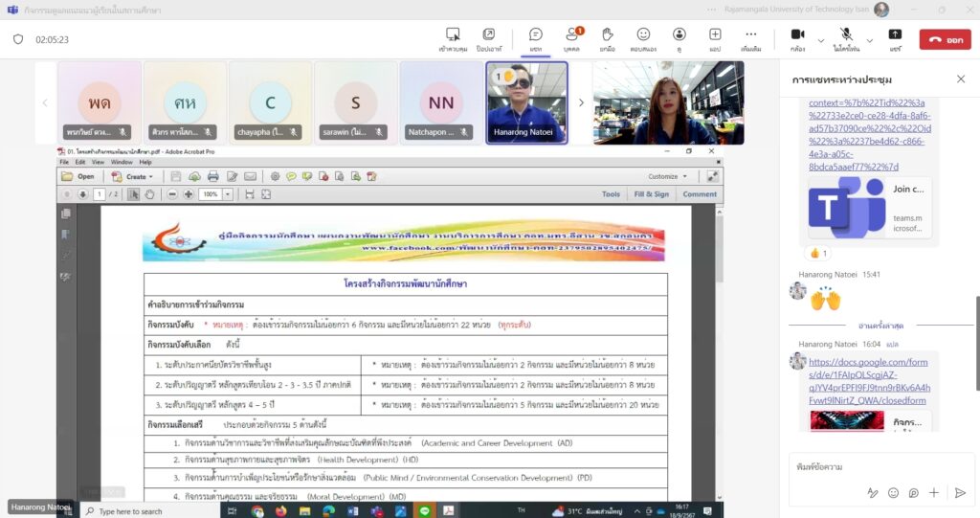Send the chat message with arrow icon
This screenshot has height=518, width=980.
coord(960,492)
